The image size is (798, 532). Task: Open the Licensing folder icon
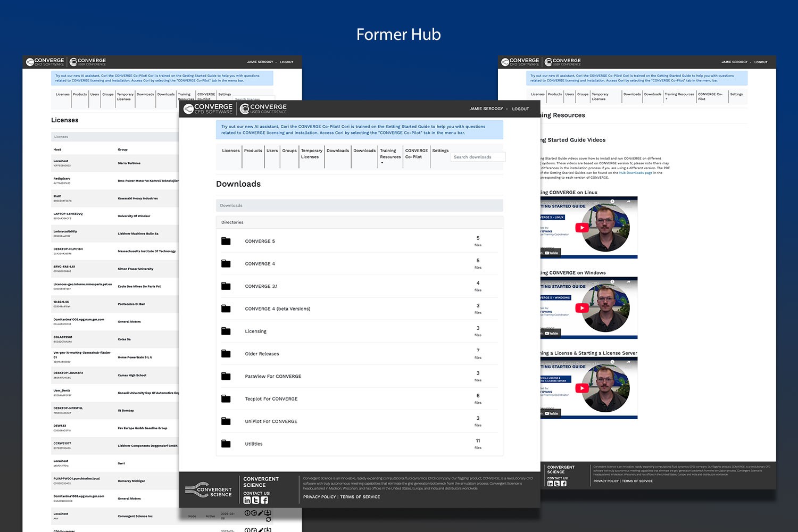226,331
